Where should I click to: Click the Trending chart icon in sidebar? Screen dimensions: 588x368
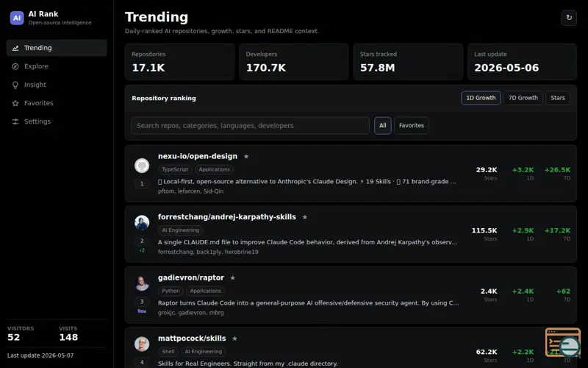click(15, 48)
